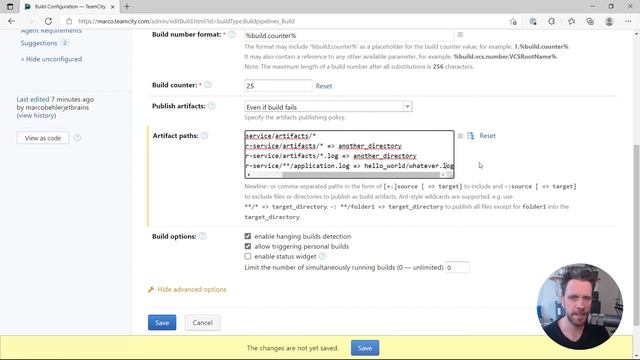640x360 pixels.
Task: Click 'Last edited 7 minutes ago' text
Action: [x=55, y=99]
